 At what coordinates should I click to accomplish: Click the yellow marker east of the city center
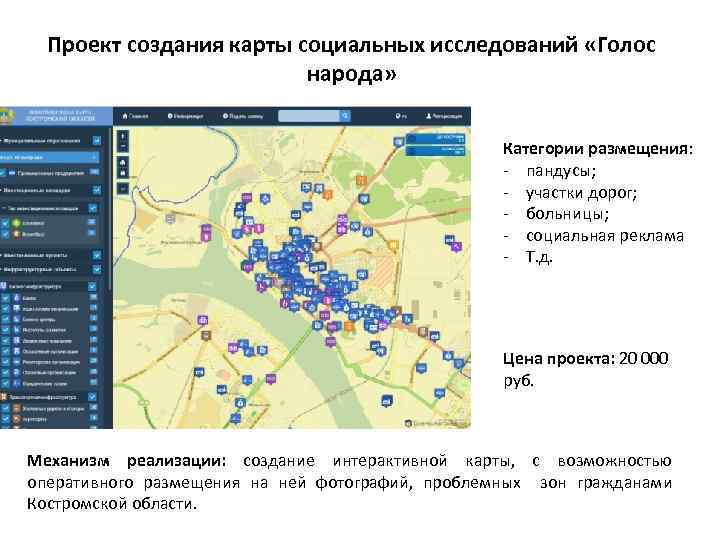coord(394,246)
